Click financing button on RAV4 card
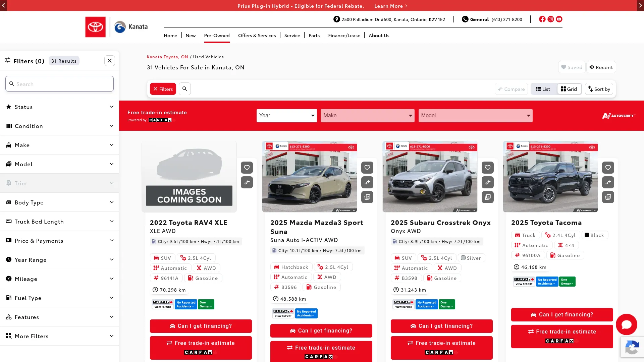644x362 pixels. (201, 326)
